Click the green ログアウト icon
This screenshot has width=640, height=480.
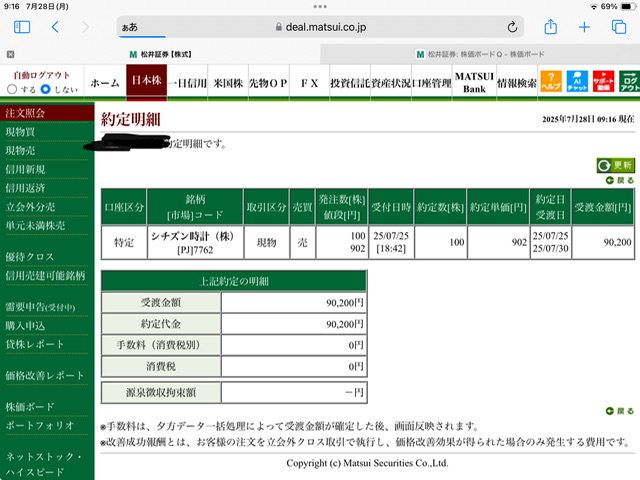click(629, 81)
